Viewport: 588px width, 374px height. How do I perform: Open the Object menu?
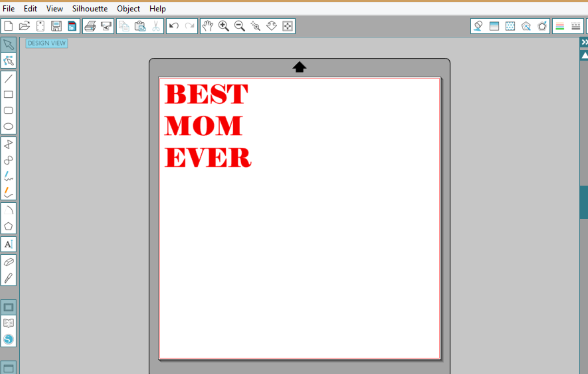[128, 9]
